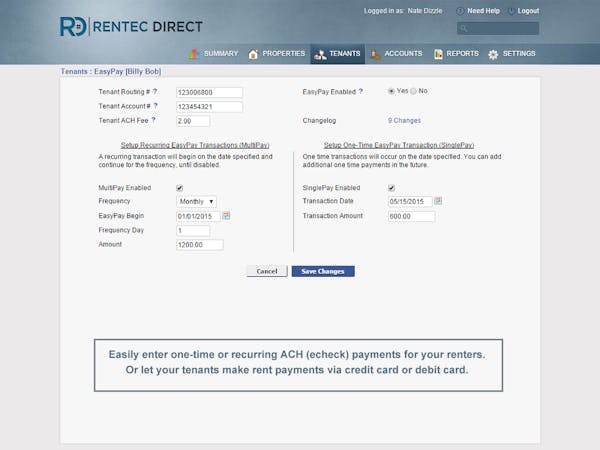Click the MultiPay Amount input field
Viewport: 600px width, 450px height.
(x=200, y=245)
